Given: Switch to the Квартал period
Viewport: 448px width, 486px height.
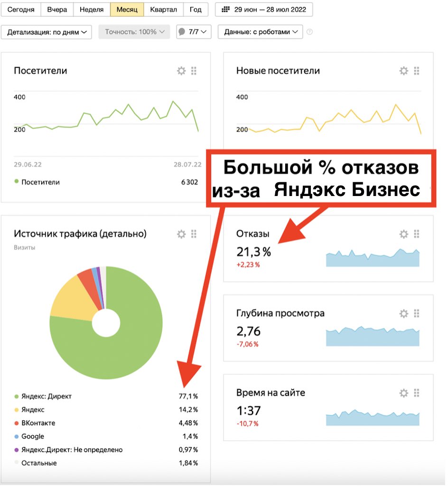Looking at the screenshot, I should coord(164,9).
